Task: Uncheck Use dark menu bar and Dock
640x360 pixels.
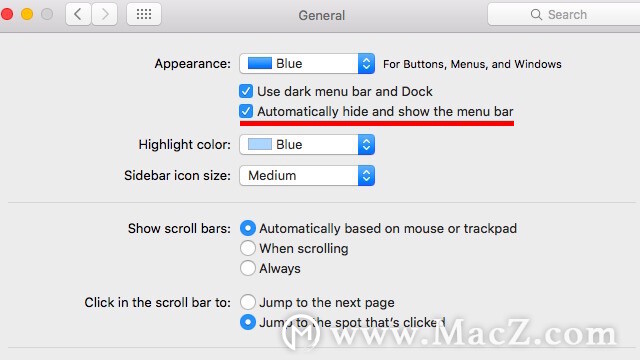Action: (246, 91)
